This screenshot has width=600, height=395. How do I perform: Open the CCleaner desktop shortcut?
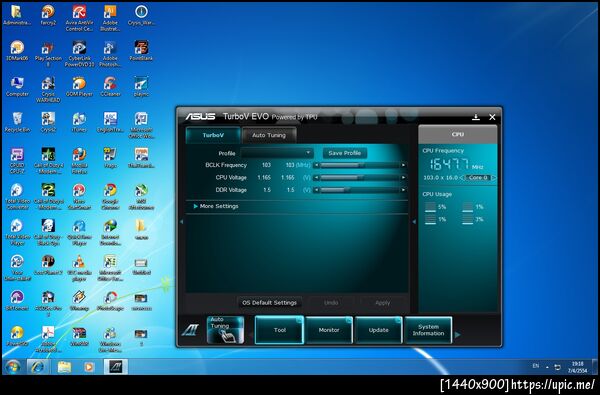pyautogui.click(x=110, y=87)
